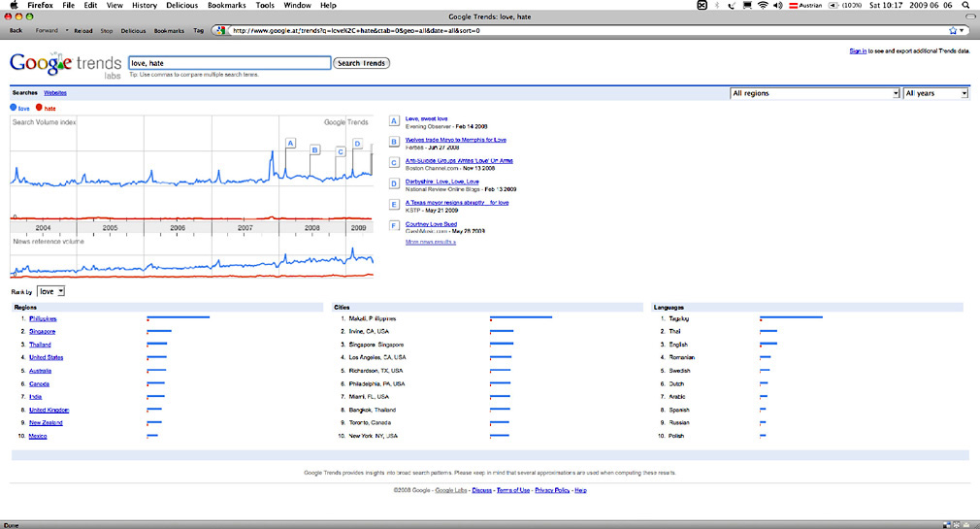Click the Reload toolbar button

pos(83,30)
